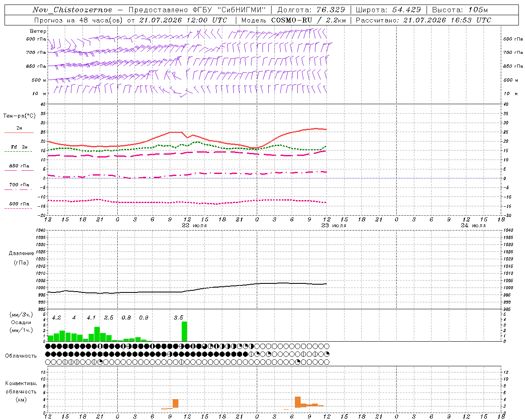This screenshot has width=525, height=420.
Task: Click the '24 июля' date label
Action: click(473, 226)
